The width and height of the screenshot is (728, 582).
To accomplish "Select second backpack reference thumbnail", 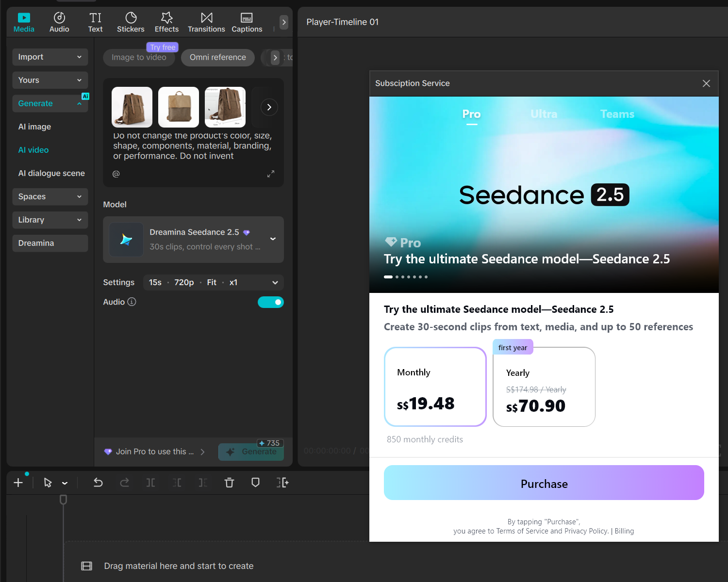I will (x=179, y=107).
